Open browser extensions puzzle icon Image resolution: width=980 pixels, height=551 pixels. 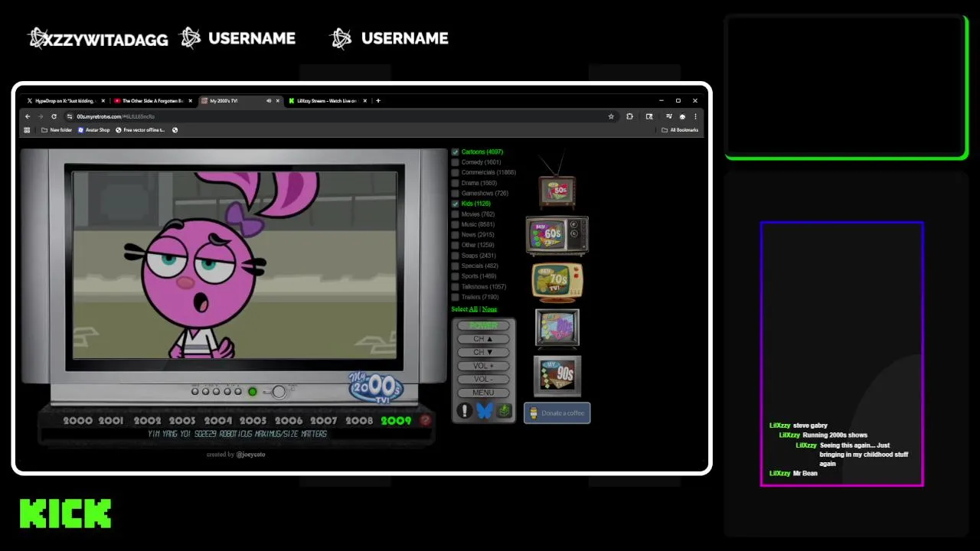coord(629,116)
